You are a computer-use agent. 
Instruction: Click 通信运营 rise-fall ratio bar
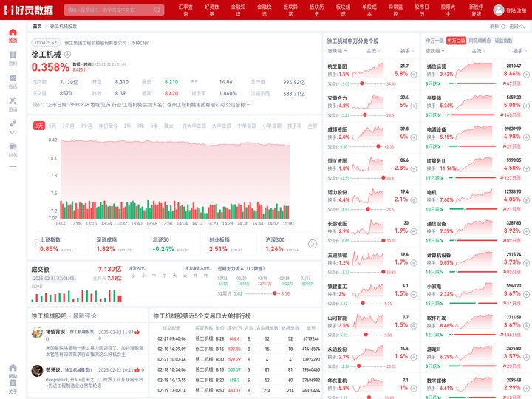point(472,83)
